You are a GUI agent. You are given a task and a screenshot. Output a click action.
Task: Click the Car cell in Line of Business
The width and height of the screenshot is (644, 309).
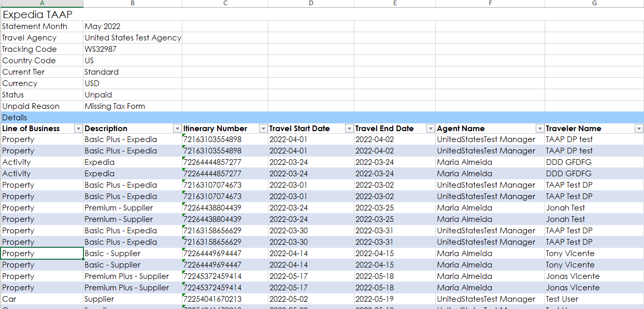click(42, 299)
